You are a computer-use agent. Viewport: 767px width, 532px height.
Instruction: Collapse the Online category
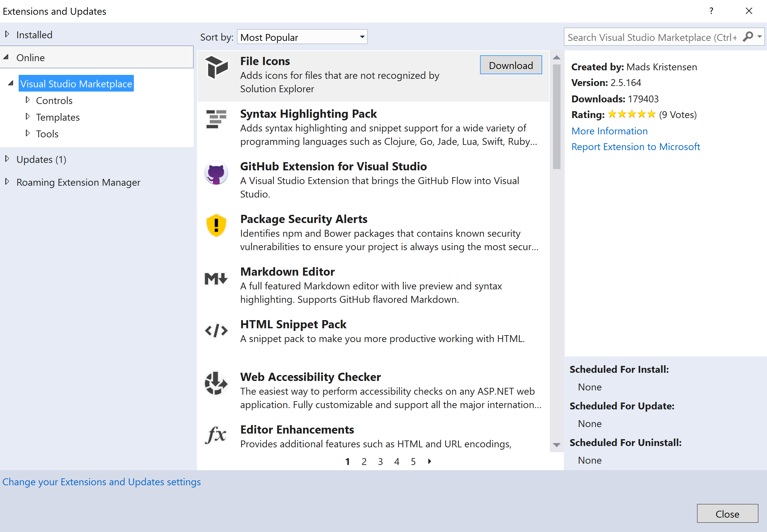(6, 57)
